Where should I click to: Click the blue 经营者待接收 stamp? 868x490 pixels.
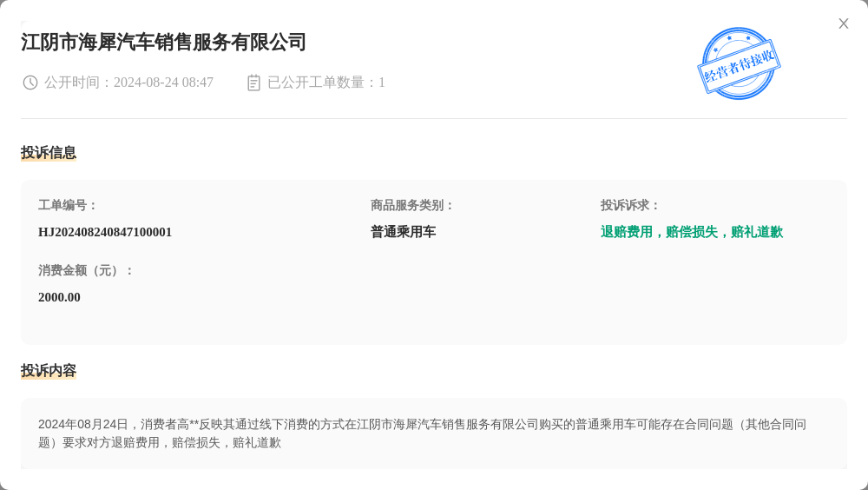[x=739, y=63]
